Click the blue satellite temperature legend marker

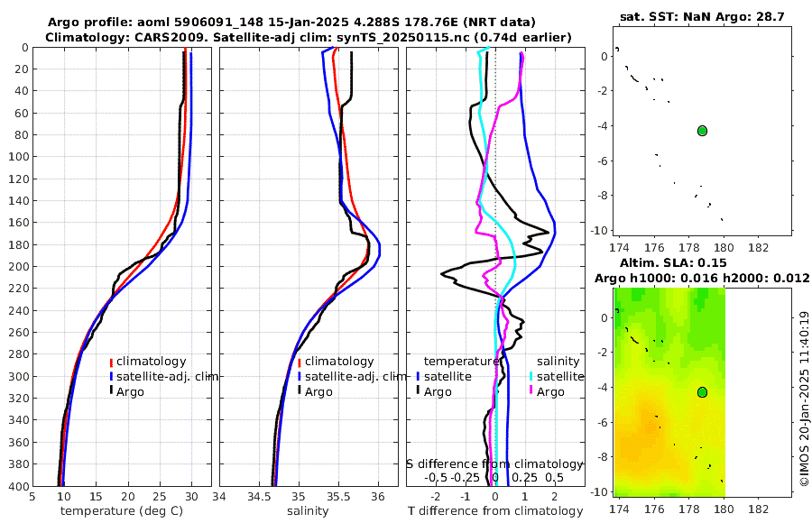pos(418,376)
